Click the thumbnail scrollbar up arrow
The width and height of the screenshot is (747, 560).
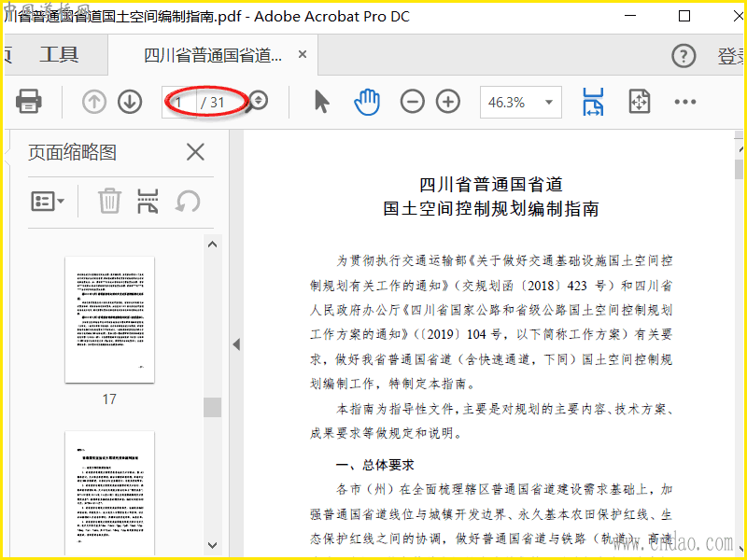(213, 245)
